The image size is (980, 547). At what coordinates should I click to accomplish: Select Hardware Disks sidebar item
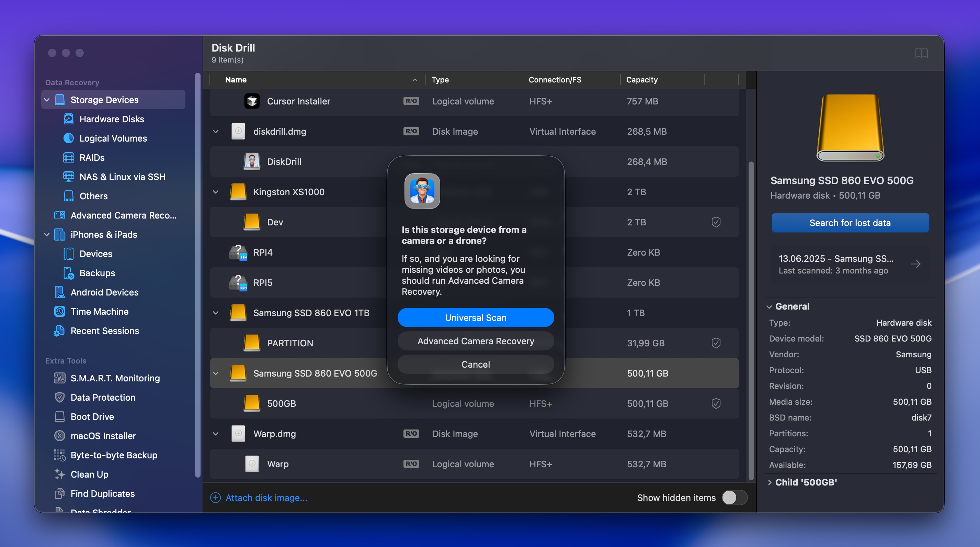[112, 119]
